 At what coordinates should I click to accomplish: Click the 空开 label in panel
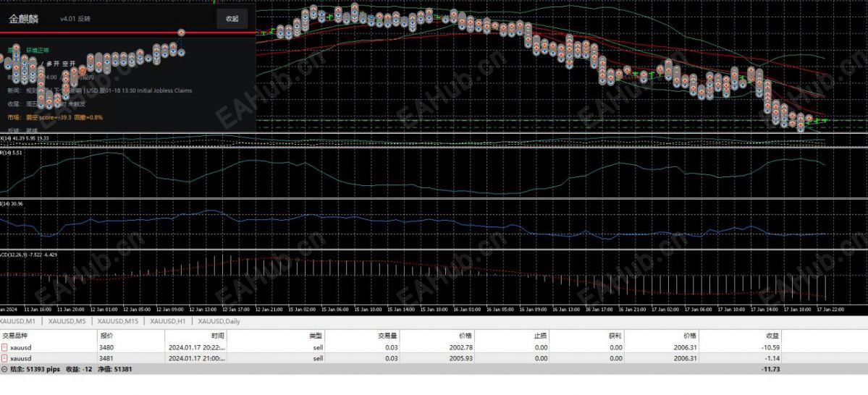[x=69, y=64]
